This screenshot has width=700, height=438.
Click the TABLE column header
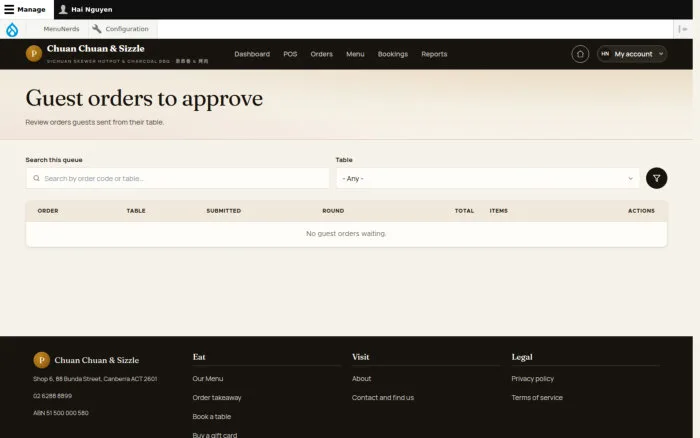(x=136, y=211)
